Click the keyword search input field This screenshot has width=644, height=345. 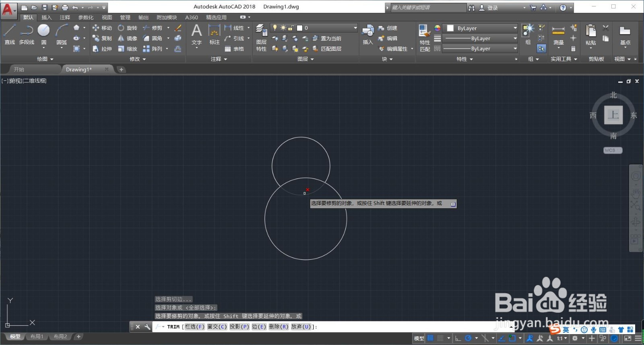click(428, 8)
